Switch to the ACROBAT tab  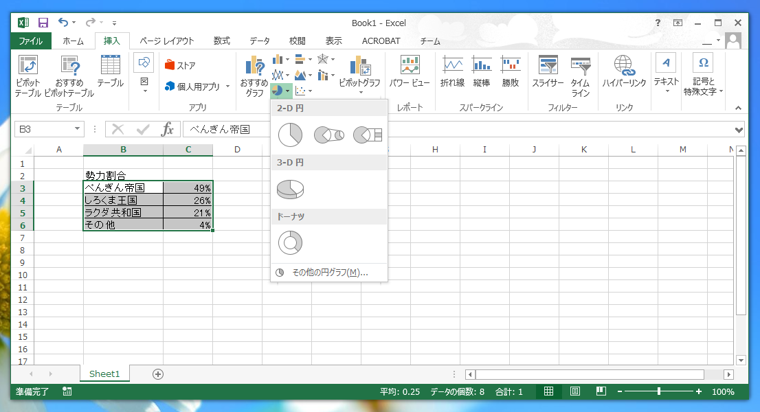[381, 41]
